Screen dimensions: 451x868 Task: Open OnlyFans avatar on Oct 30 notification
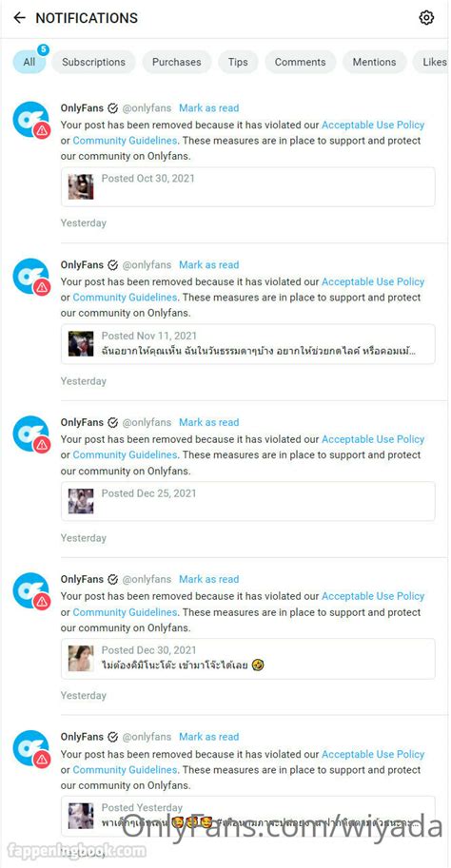31,119
